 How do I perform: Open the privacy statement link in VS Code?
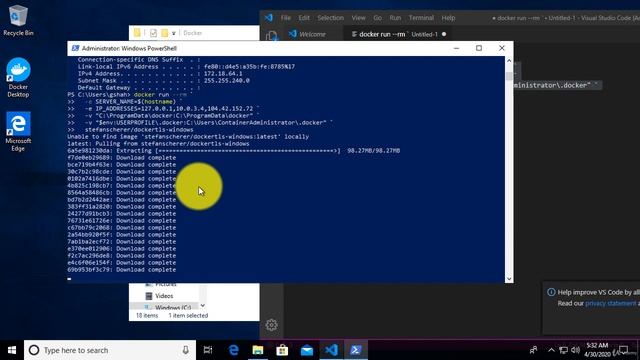[x=611, y=303]
